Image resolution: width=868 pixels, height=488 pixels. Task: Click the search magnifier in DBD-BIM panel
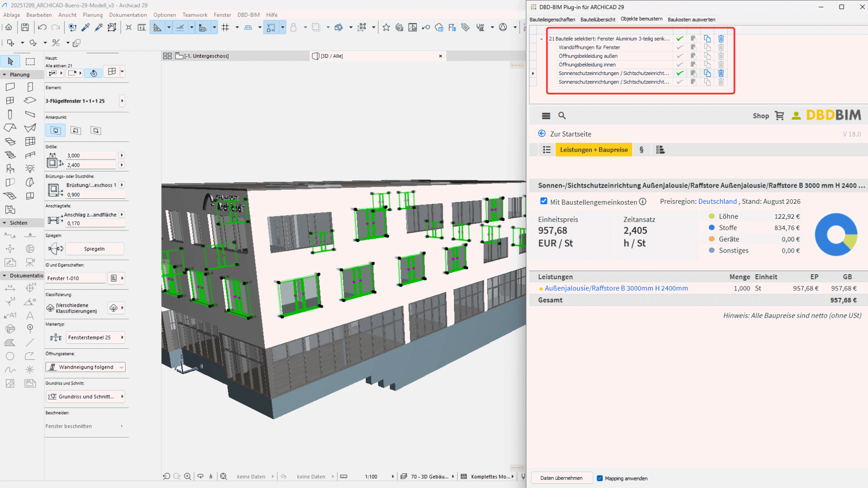[x=562, y=116]
